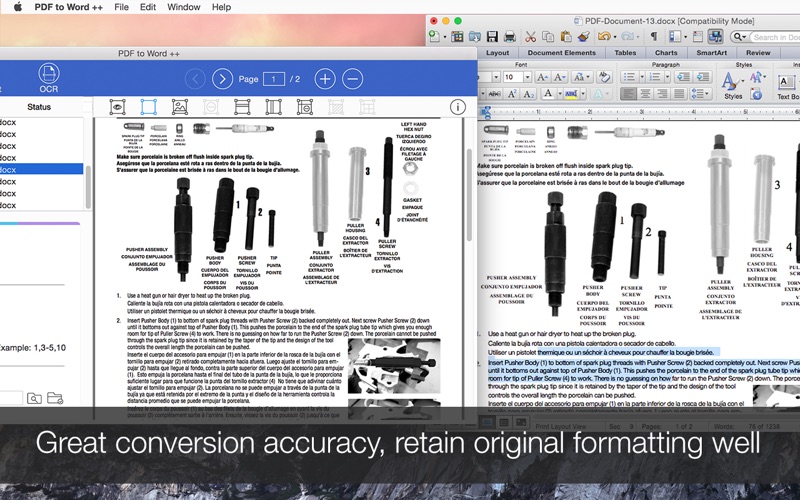
Task: Click the page number field in PDF to Word
Action: click(273, 79)
